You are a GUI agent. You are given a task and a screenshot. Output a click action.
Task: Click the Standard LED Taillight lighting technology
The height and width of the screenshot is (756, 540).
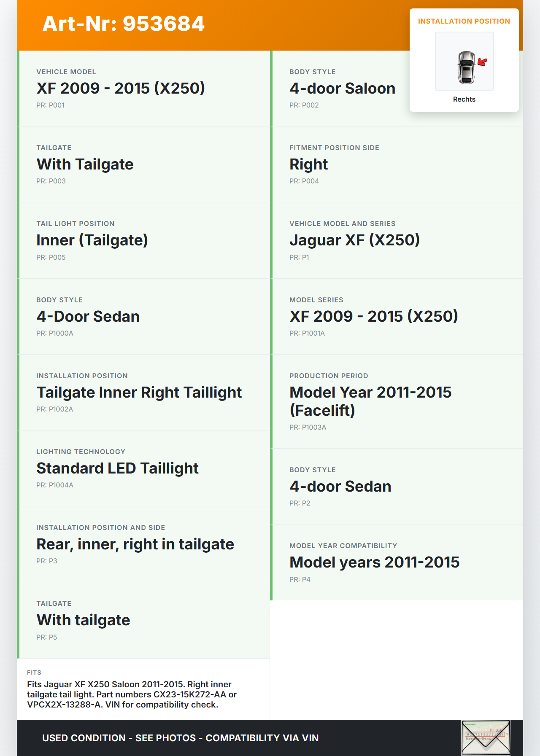point(117,468)
